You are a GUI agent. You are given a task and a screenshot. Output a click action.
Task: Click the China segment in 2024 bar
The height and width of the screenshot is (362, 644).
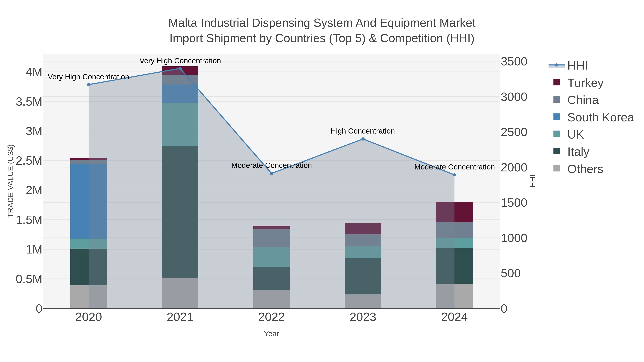(x=454, y=230)
